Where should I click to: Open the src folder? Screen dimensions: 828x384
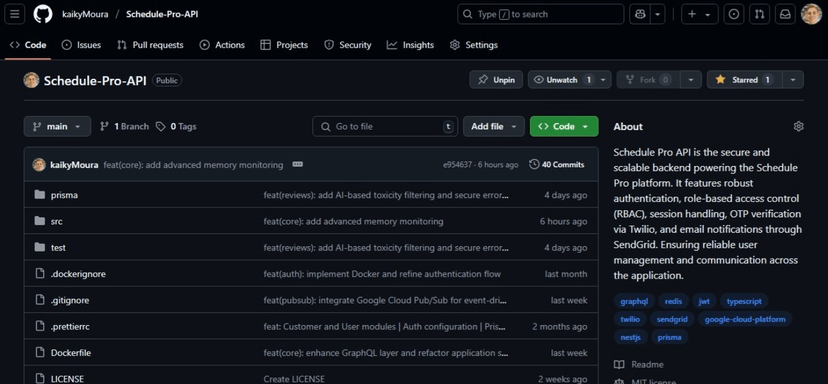(x=57, y=221)
